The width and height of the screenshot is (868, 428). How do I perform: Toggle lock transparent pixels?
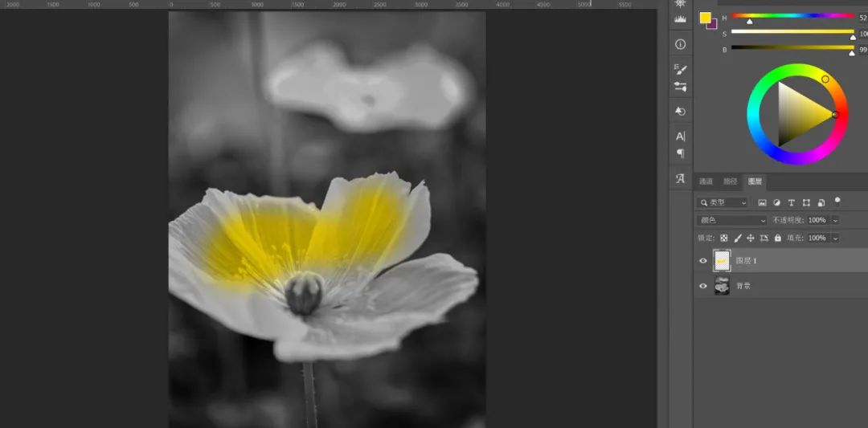723,238
